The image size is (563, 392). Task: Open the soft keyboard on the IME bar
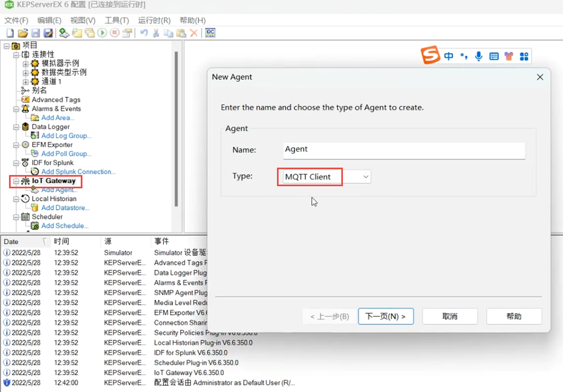click(x=494, y=56)
